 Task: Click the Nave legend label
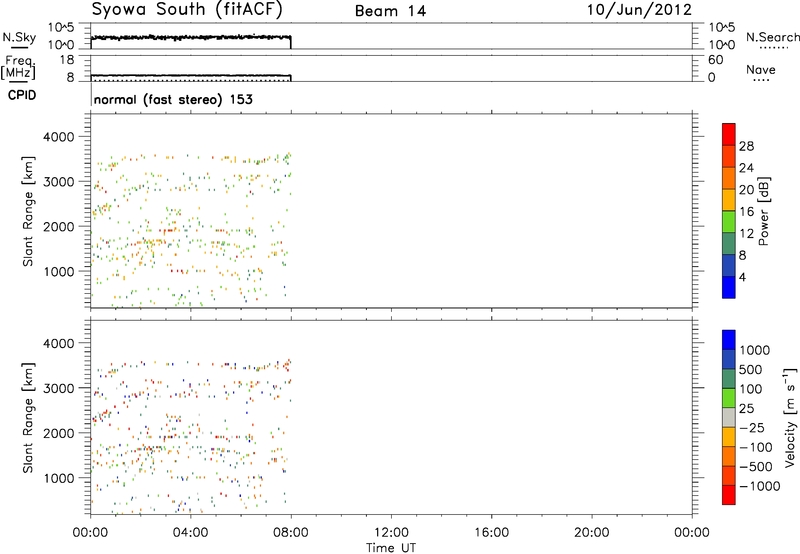point(760,69)
